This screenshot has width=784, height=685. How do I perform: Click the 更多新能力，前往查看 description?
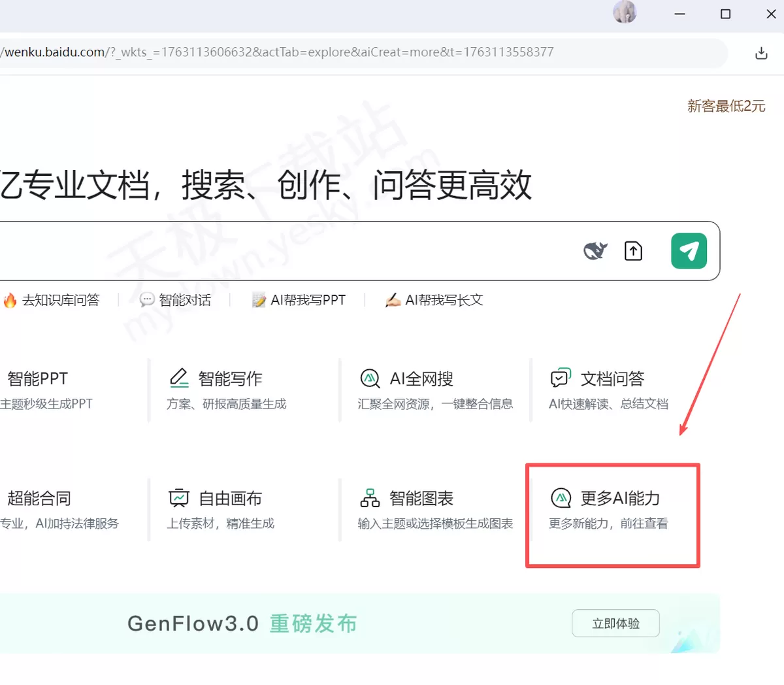click(608, 524)
